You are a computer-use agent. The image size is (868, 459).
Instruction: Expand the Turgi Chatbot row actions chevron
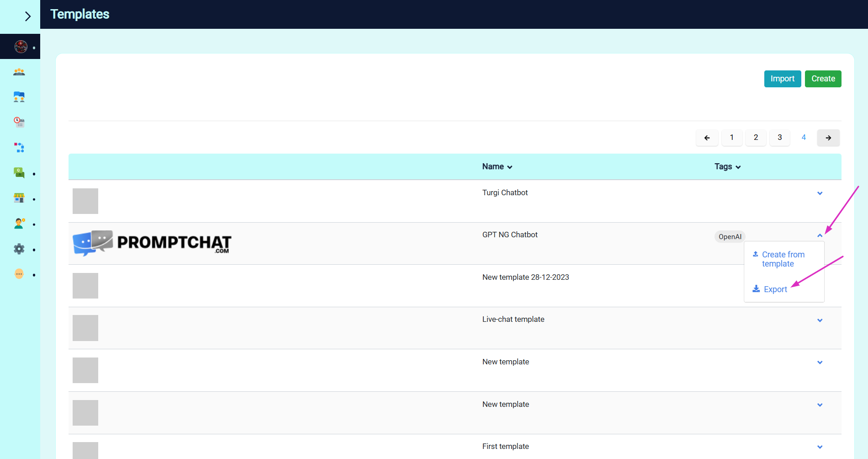pos(820,193)
